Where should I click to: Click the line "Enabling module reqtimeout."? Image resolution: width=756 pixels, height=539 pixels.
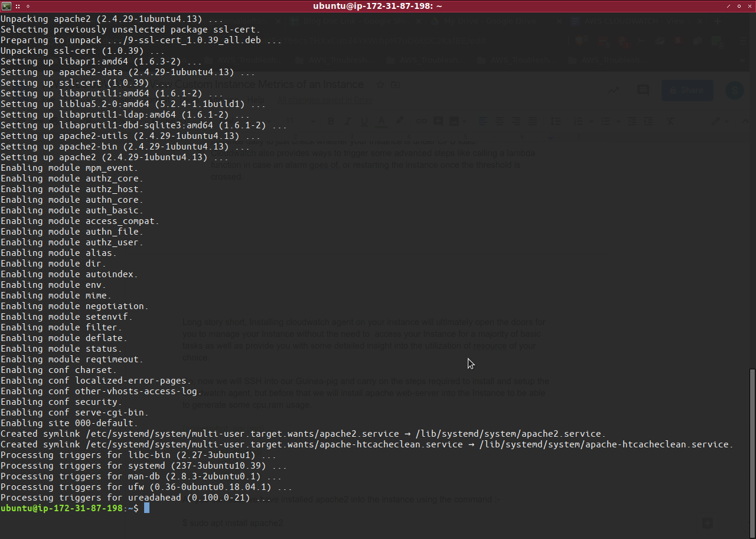(72, 359)
